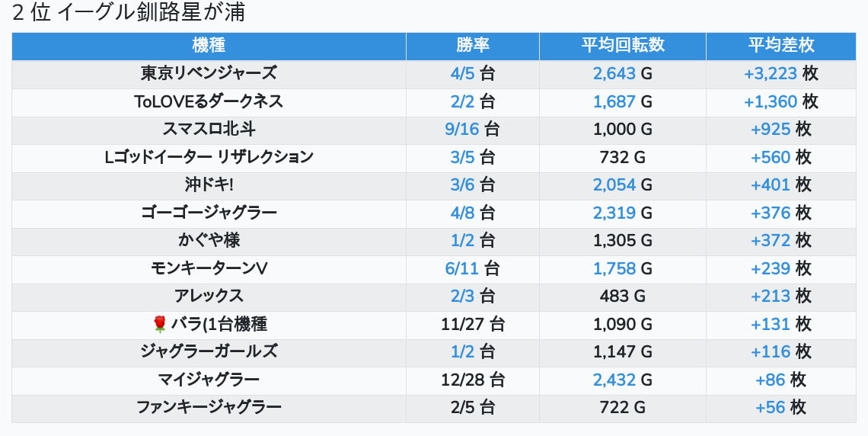The height and width of the screenshot is (436, 868).
Task: Click the rose icon beside バラ
Action: tap(159, 325)
